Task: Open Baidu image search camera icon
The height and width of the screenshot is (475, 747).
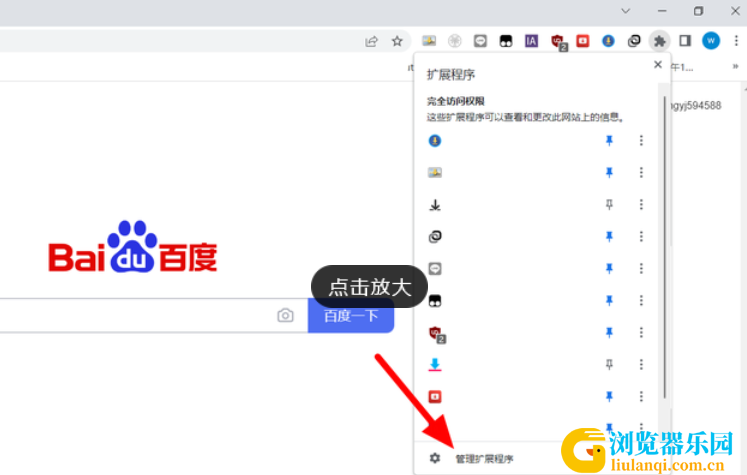Action: (285, 315)
